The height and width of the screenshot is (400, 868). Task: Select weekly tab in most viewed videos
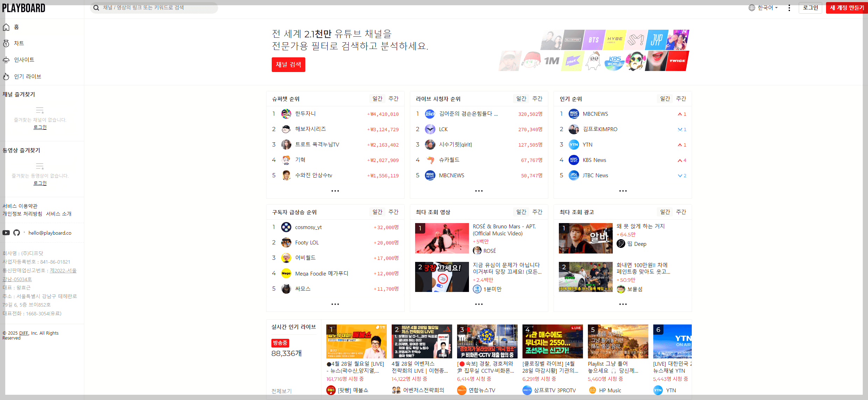[537, 212]
